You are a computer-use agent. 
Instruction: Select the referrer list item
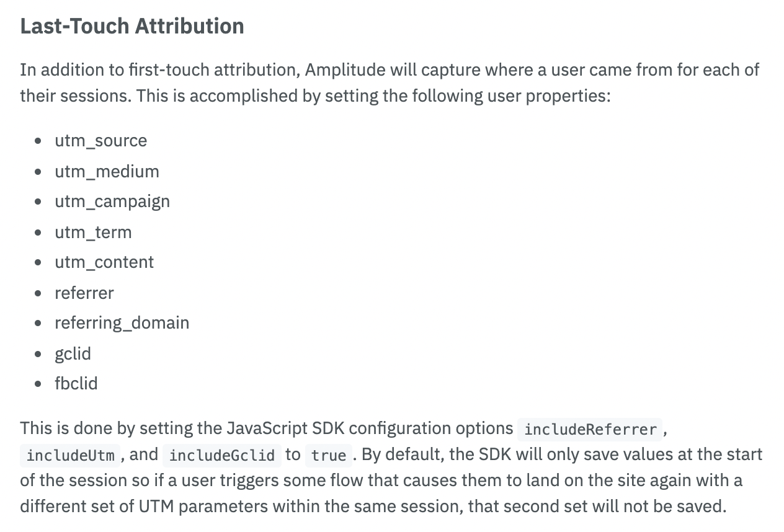click(84, 293)
